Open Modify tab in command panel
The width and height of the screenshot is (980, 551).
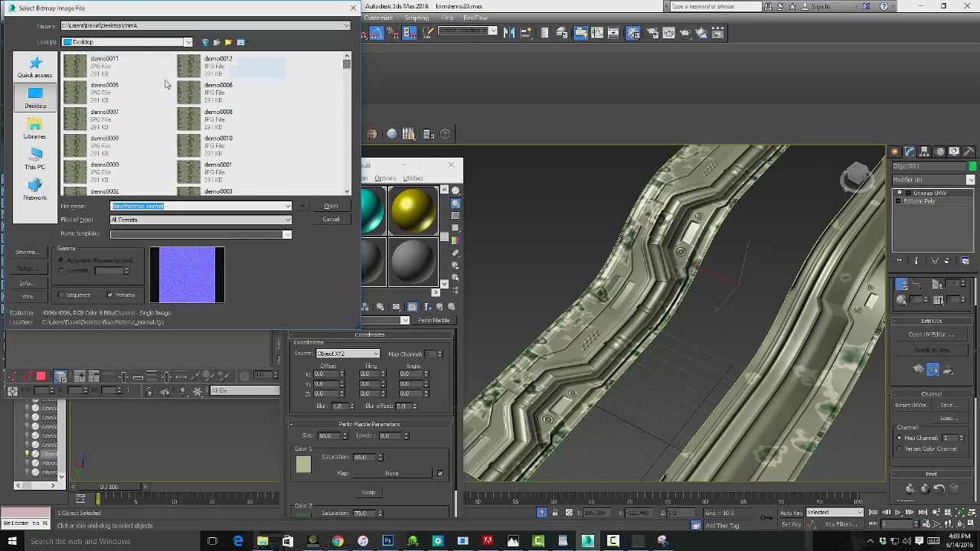[910, 152]
